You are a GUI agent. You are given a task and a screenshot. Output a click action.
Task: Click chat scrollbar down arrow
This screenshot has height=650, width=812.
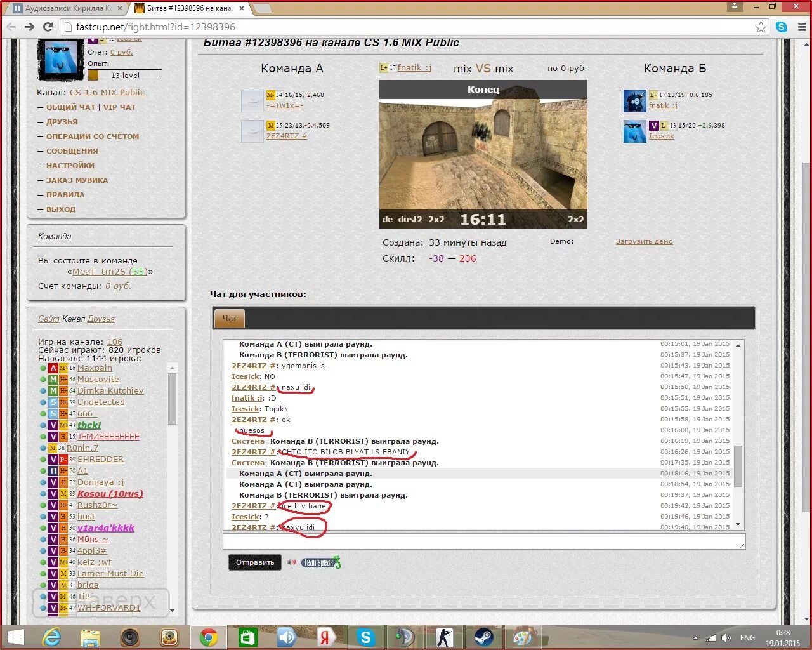(738, 525)
